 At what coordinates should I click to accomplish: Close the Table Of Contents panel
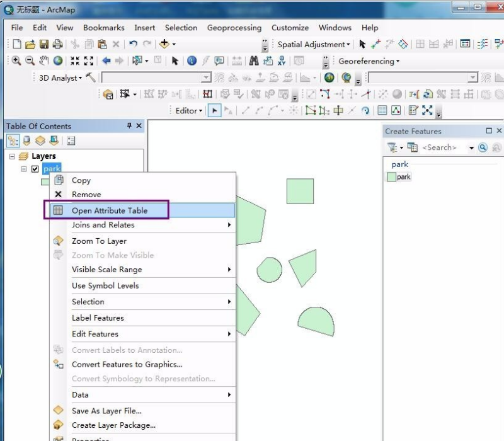pyautogui.click(x=139, y=125)
